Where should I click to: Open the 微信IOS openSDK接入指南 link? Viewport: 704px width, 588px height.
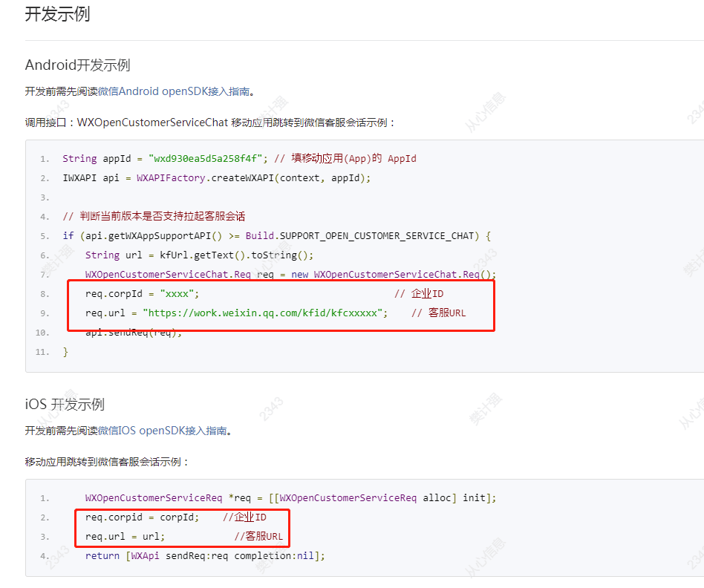162,431
